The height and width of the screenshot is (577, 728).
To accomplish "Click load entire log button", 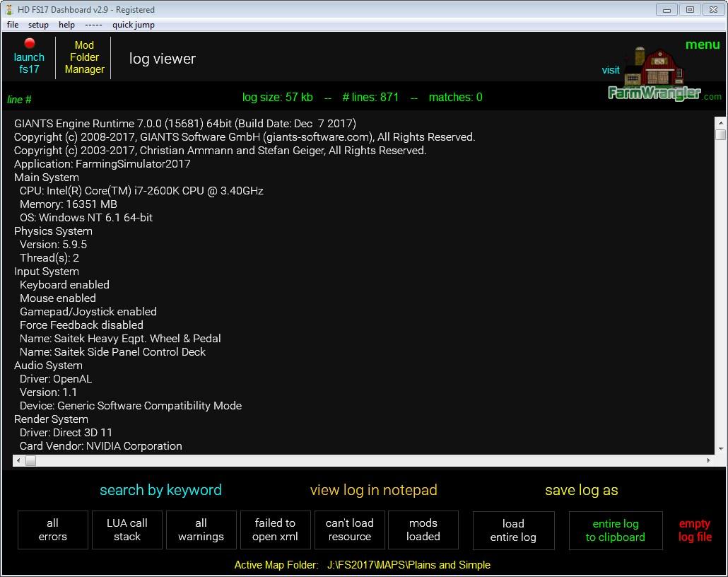I will tap(513, 530).
